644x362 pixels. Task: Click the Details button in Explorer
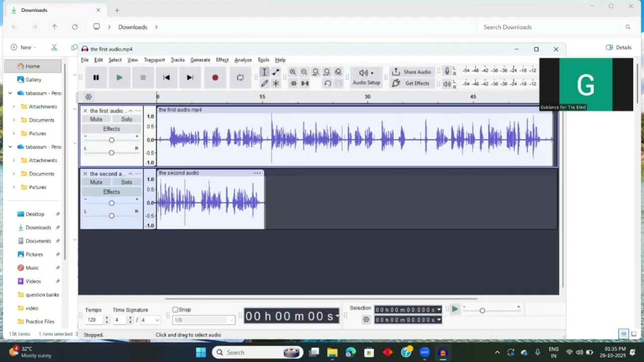coord(619,47)
